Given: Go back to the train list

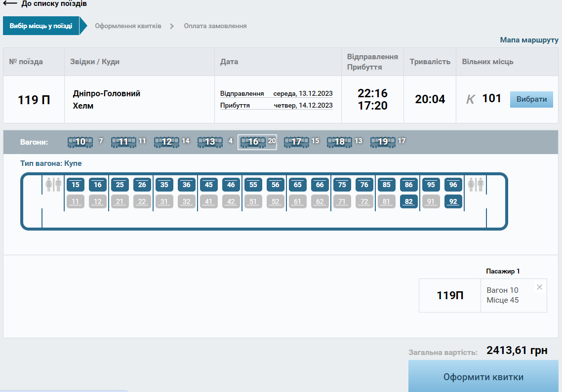Looking at the screenshot, I should tap(45, 4).
